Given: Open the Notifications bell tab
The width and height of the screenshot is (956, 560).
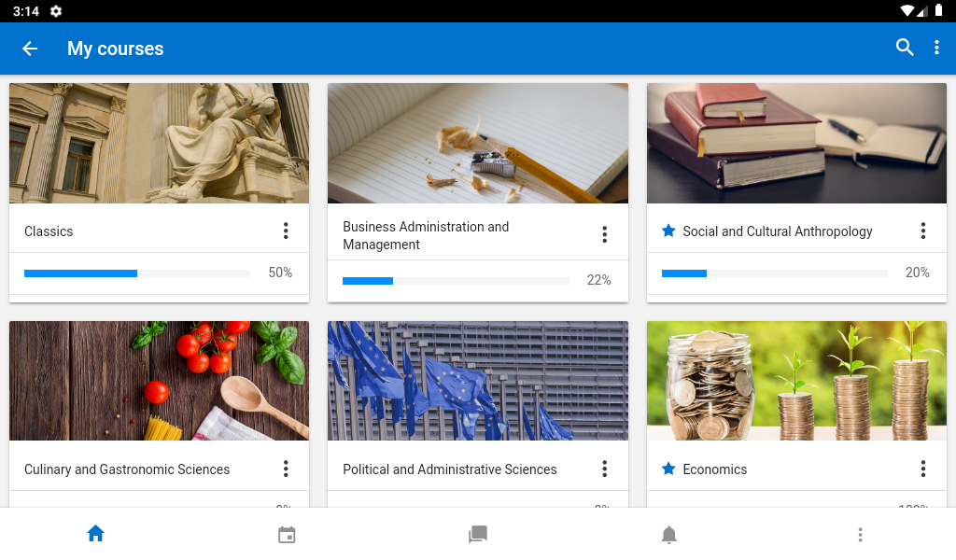Looking at the screenshot, I should (x=668, y=535).
